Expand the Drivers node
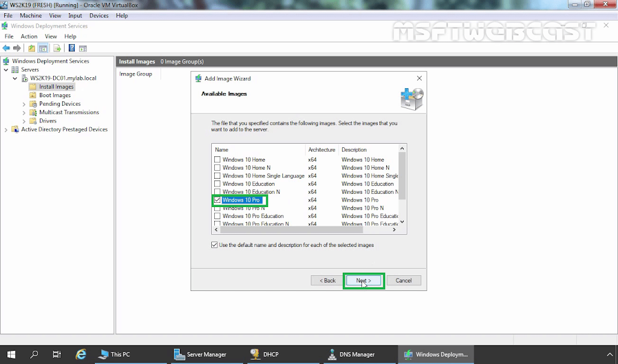The height and width of the screenshot is (364, 618). (24, 121)
